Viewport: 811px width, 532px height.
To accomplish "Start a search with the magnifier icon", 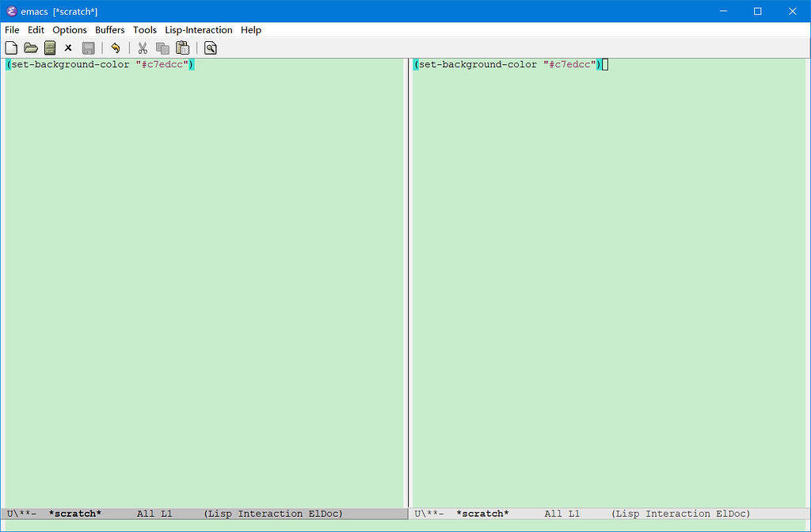I will pos(209,47).
